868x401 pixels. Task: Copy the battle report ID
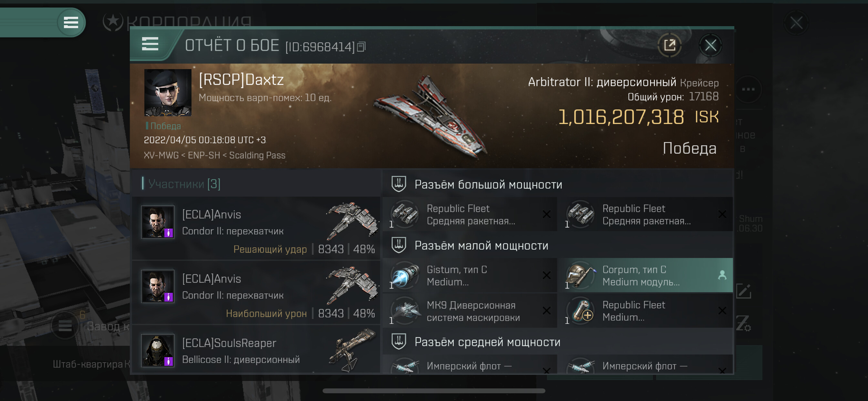[361, 47]
